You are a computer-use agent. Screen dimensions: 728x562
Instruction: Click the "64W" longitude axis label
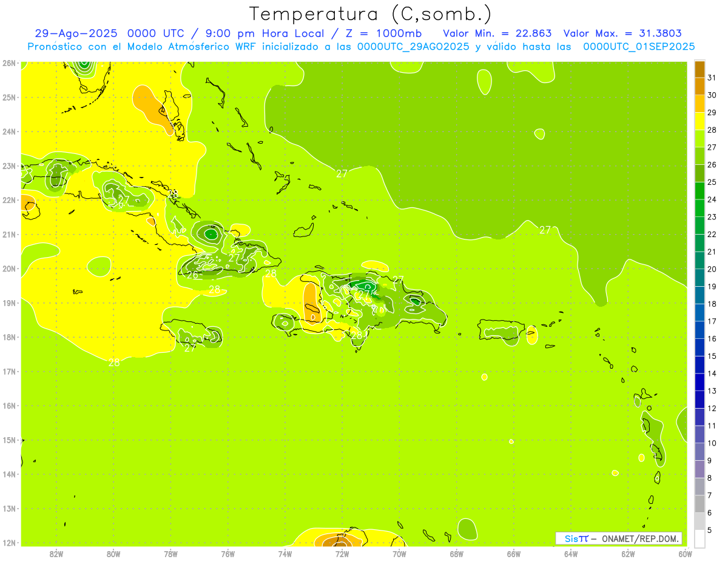pyautogui.click(x=571, y=554)
